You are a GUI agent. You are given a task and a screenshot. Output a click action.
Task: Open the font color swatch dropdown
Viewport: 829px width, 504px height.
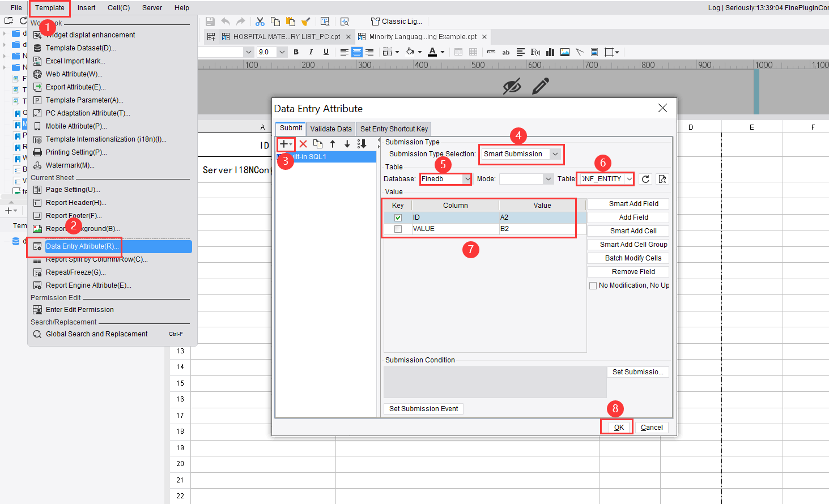coord(441,52)
